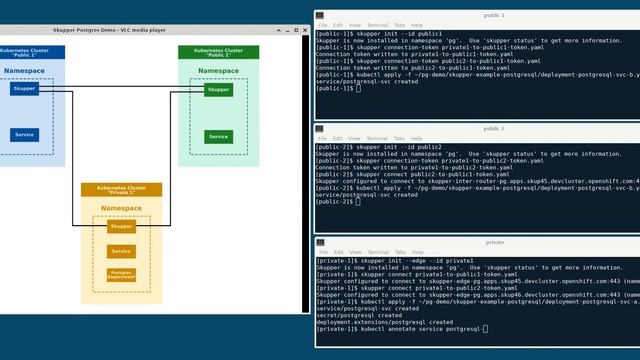This screenshot has height=360, width=640.
Task: Click the public 2 terminal prompt cursor line
Action: pyautogui.click(x=338, y=202)
